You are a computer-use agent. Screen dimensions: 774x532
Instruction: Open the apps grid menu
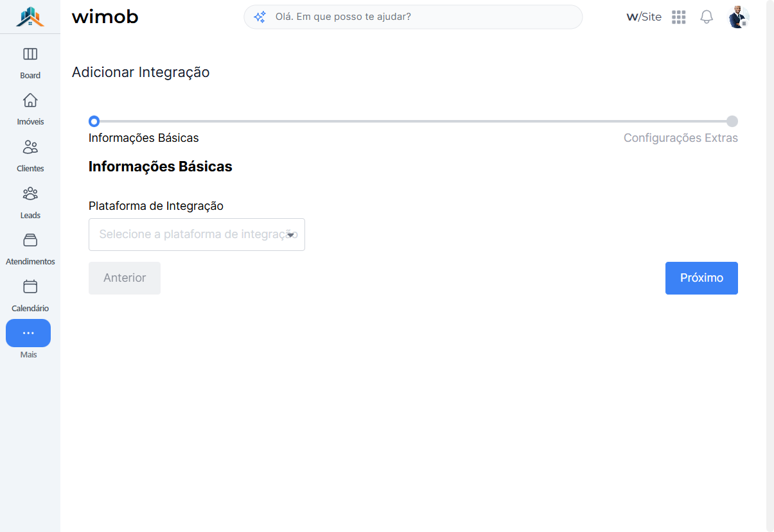pos(679,17)
